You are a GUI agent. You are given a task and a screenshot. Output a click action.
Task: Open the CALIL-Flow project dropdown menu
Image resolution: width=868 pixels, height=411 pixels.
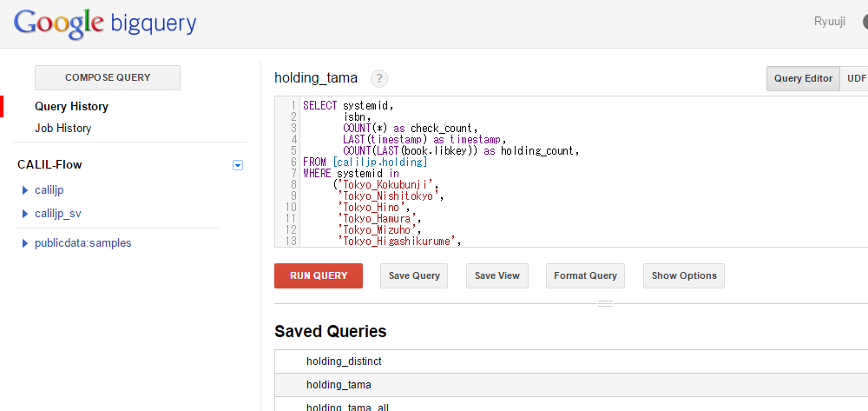coord(238,165)
